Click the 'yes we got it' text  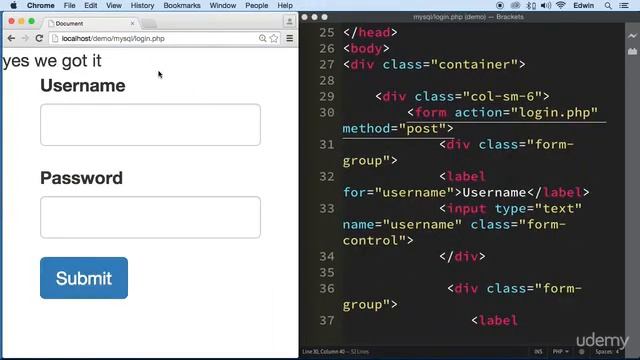(52, 61)
